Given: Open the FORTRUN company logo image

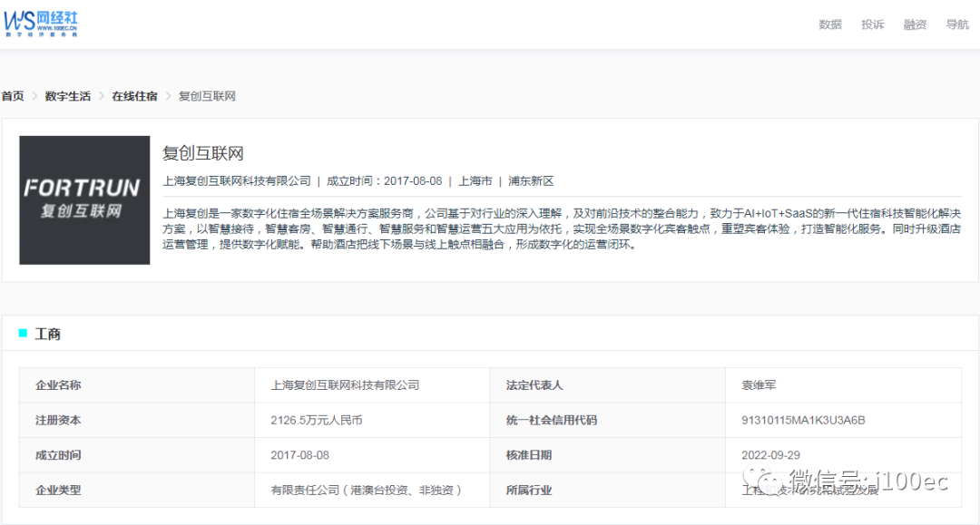Looking at the screenshot, I should [x=84, y=200].
